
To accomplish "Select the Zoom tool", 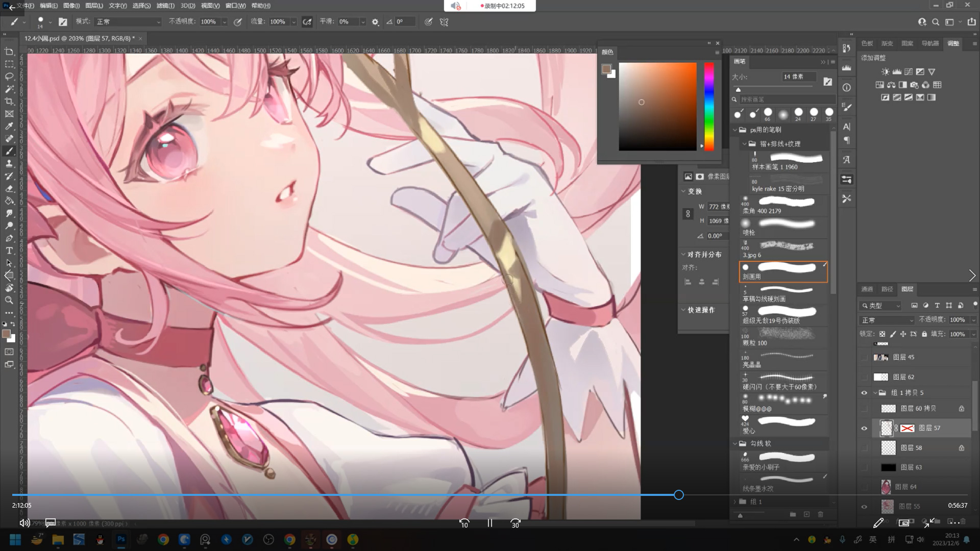I will click(9, 300).
